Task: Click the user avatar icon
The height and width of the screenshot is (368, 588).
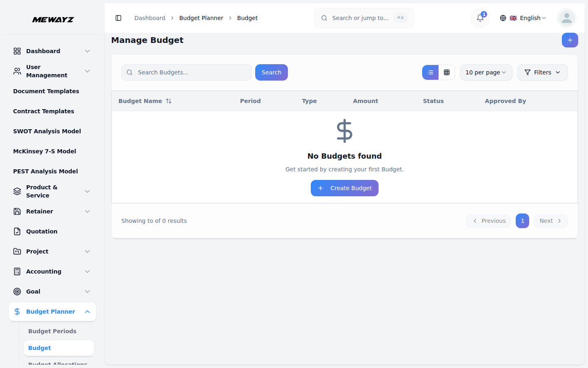Action: [x=566, y=18]
